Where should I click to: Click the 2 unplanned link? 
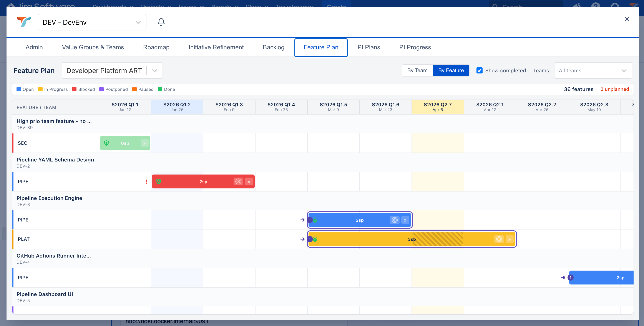pos(615,89)
